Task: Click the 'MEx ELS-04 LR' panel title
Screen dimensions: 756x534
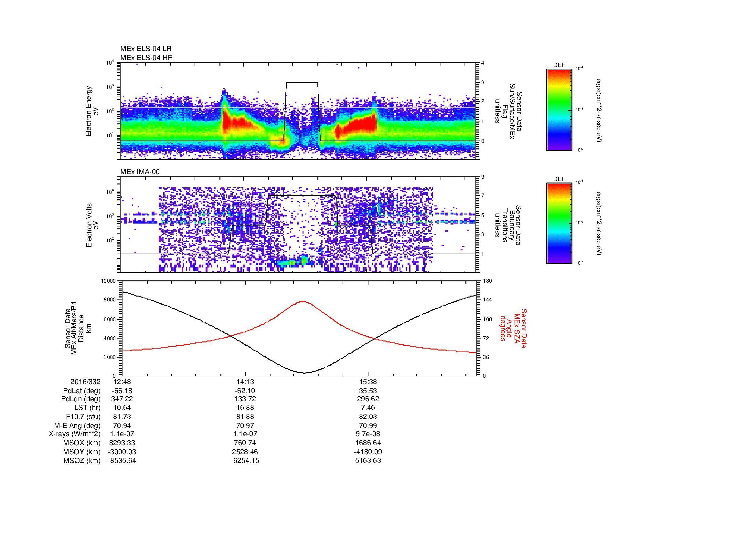Action: point(146,49)
